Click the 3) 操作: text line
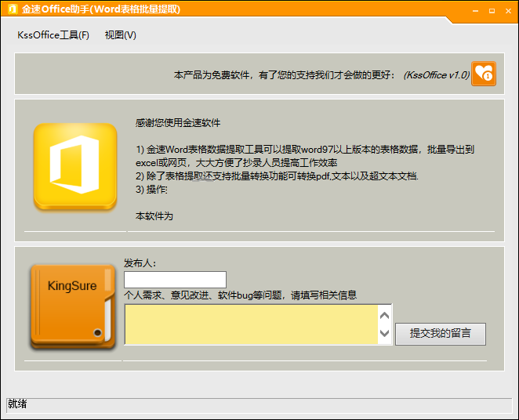Screen dimensions: 519x420 [x=152, y=190]
